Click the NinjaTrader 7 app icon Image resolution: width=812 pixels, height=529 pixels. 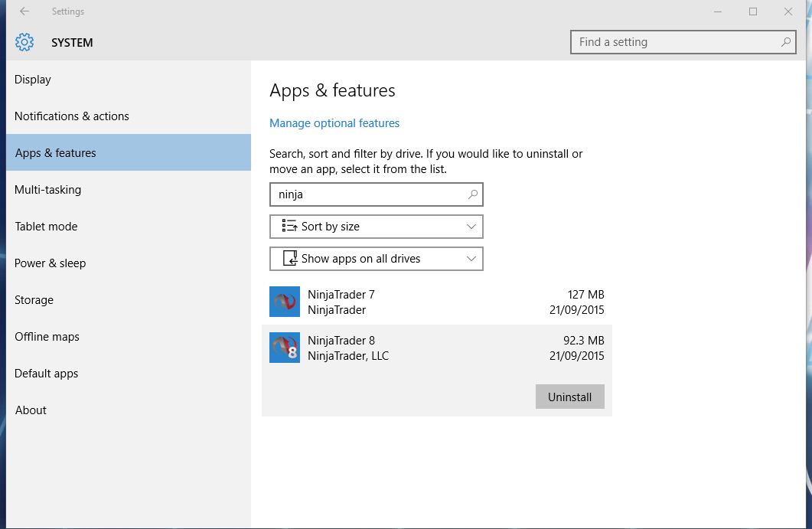285,302
